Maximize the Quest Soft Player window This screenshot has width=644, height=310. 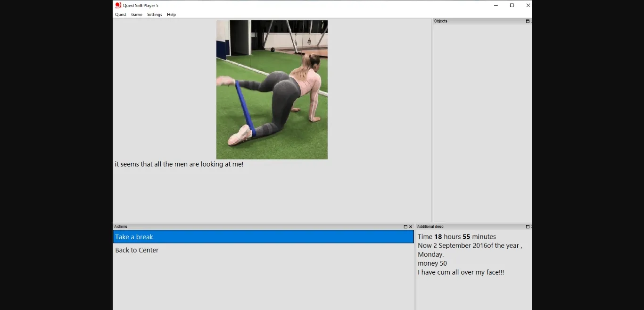pyautogui.click(x=512, y=5)
